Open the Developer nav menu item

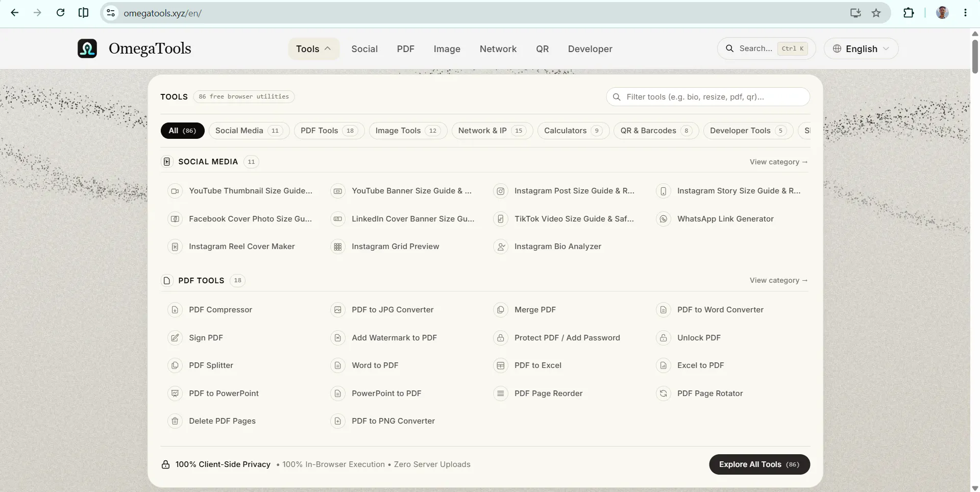[x=590, y=49]
